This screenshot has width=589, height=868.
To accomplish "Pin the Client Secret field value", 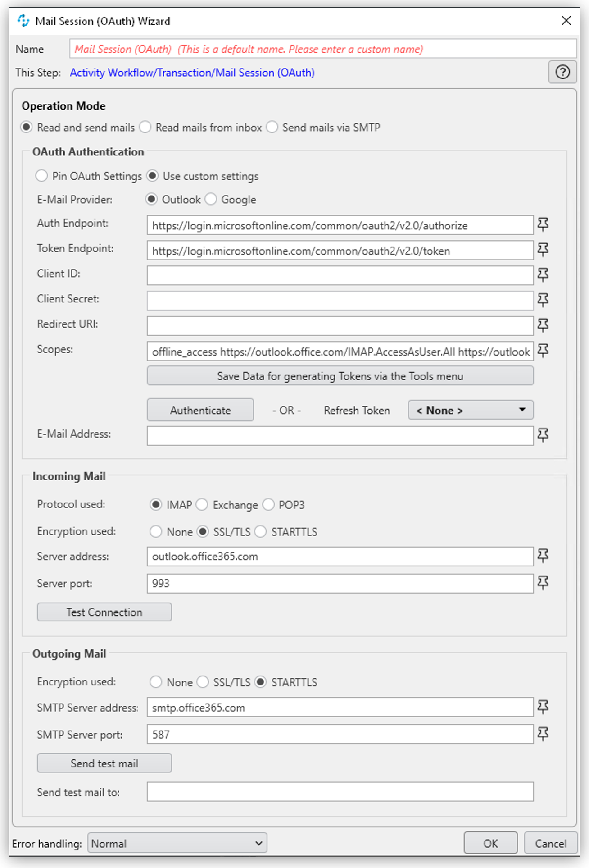I will pos(543,300).
